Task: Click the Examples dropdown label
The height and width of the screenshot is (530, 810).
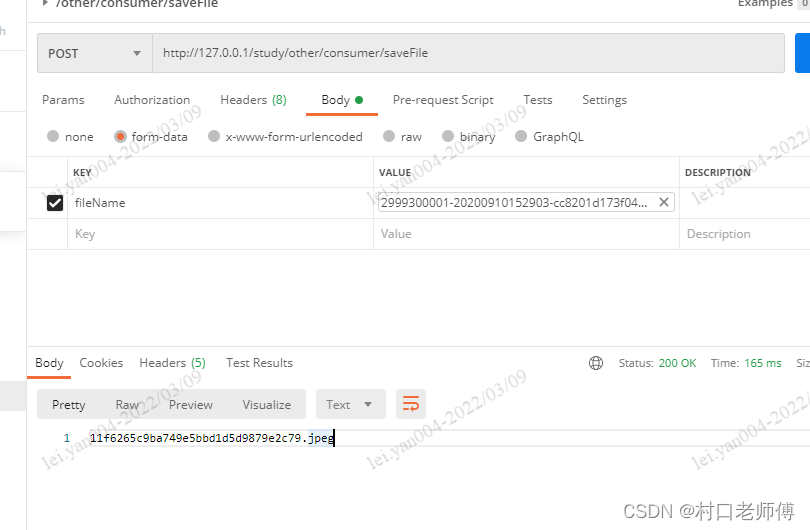Action: (x=765, y=3)
